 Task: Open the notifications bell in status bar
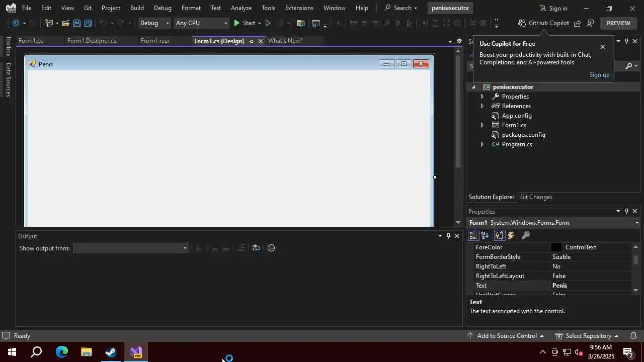tap(633, 336)
